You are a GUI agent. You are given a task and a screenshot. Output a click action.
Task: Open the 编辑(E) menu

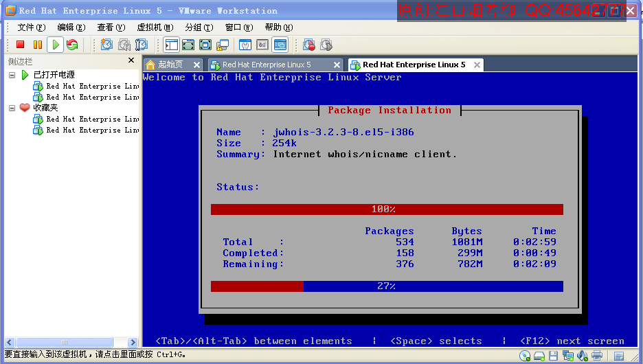(71, 27)
